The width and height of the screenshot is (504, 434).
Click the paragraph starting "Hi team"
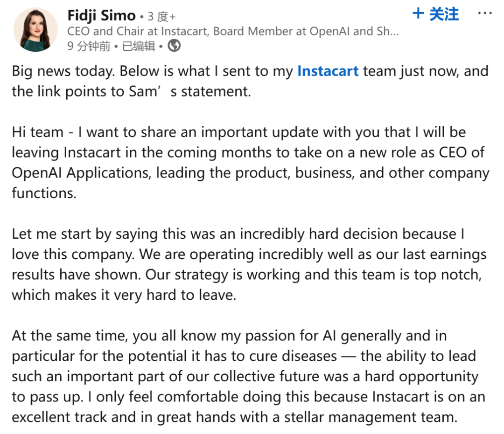(x=250, y=162)
